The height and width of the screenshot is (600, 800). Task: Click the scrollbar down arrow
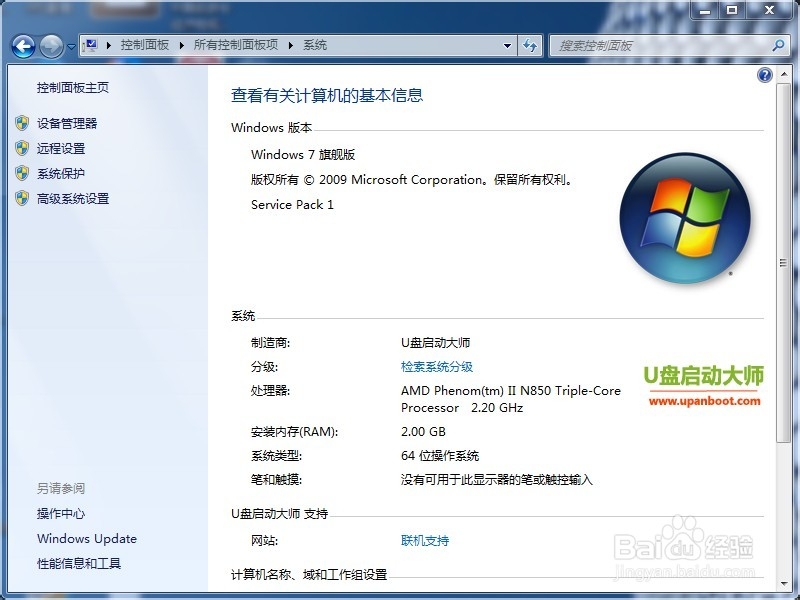point(784,583)
